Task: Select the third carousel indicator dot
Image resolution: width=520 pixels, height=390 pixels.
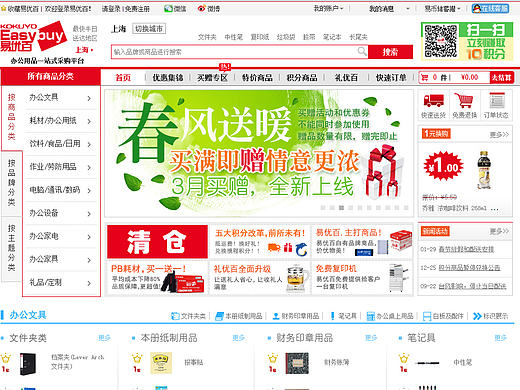Action: (341, 207)
